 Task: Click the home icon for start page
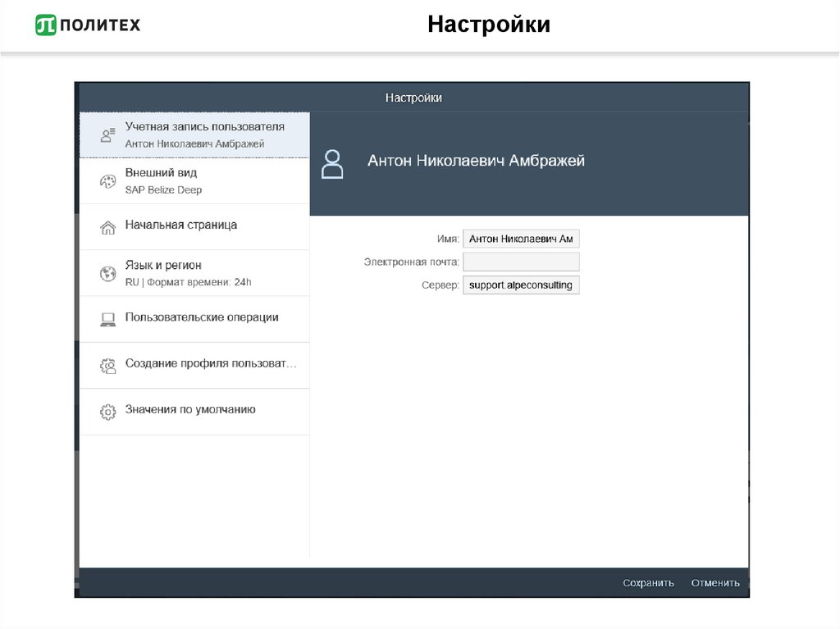[x=107, y=227]
